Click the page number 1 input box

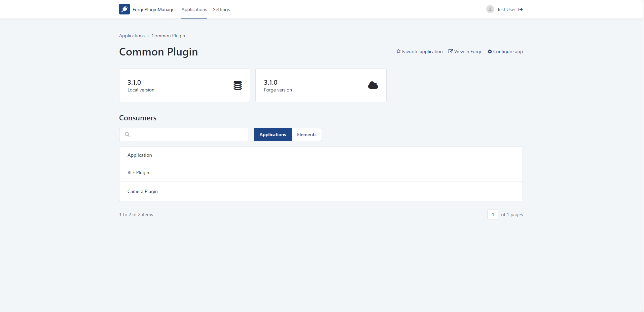[x=493, y=214]
